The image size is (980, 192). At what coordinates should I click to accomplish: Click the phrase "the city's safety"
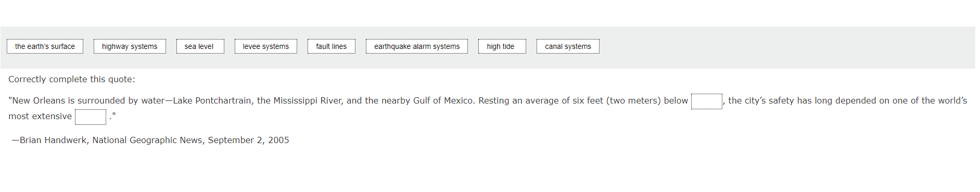click(x=761, y=100)
